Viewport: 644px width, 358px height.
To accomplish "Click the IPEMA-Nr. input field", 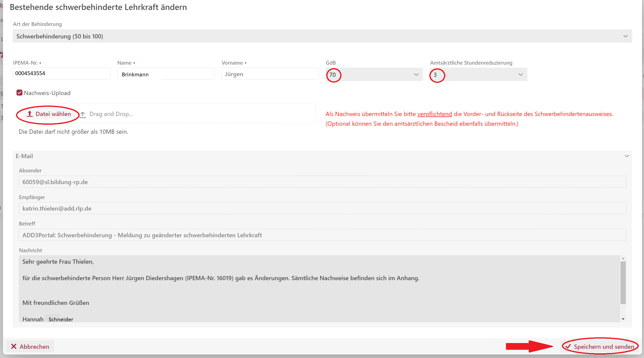I will pyautogui.click(x=61, y=74).
